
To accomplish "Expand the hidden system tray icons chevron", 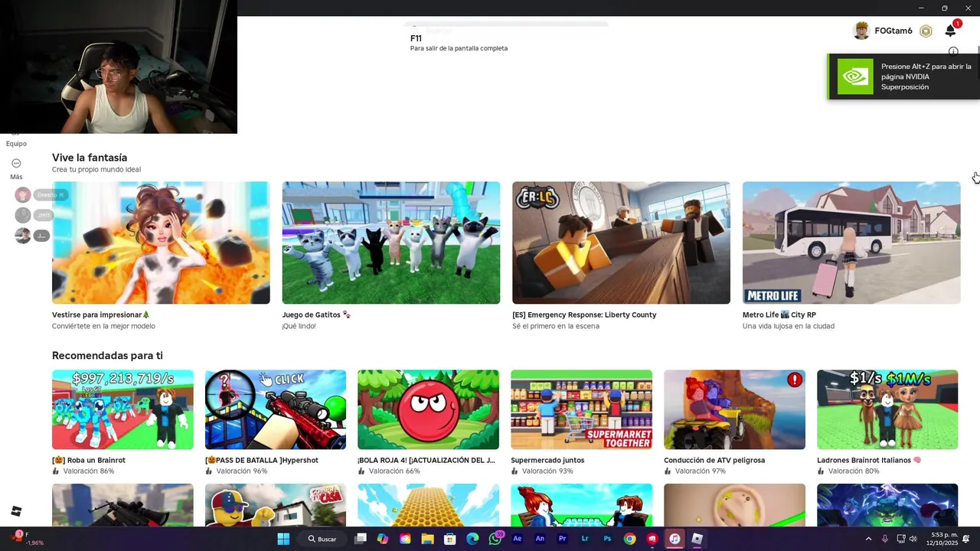I will [868, 539].
